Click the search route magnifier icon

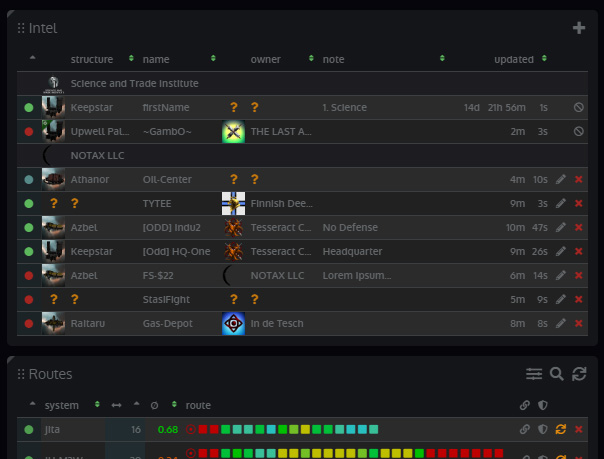pos(557,374)
